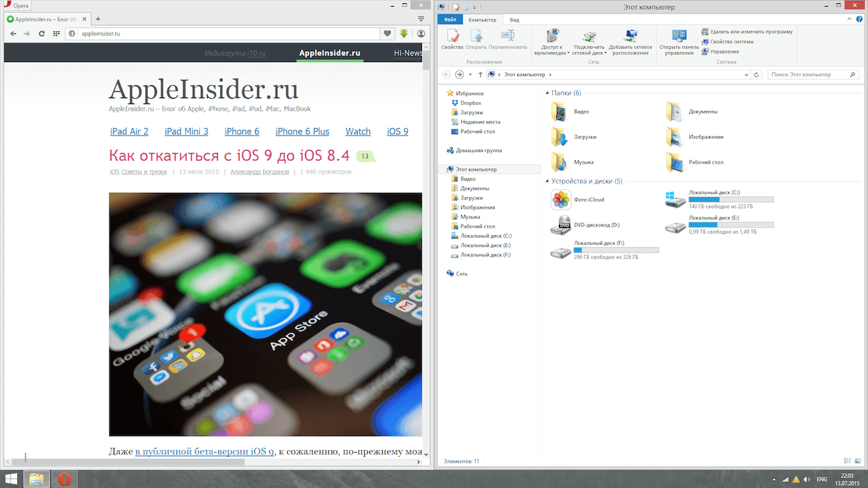The width and height of the screenshot is (868, 488).
Task: Add page to bookmarks with heart icon
Action: [388, 33]
